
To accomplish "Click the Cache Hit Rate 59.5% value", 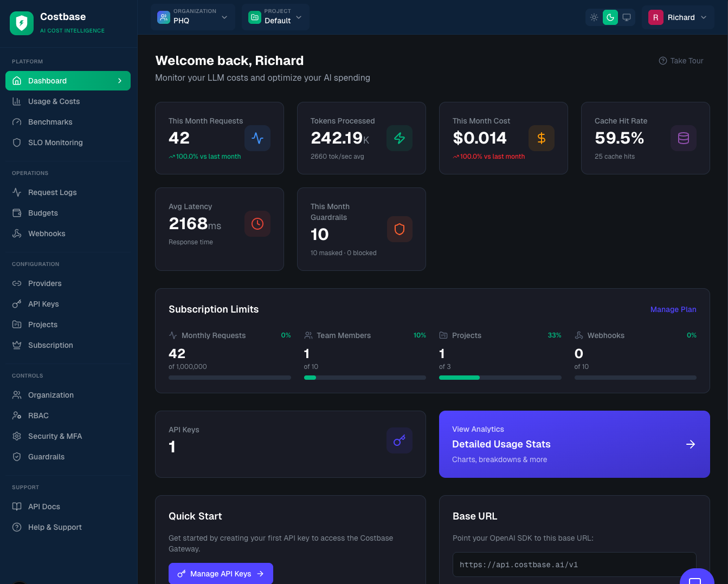I will [619, 138].
